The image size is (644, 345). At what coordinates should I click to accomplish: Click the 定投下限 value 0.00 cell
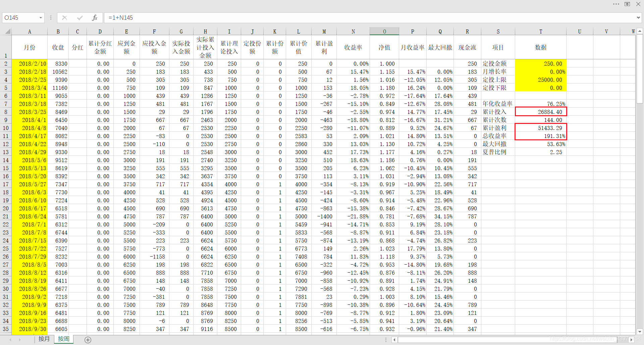(541, 88)
